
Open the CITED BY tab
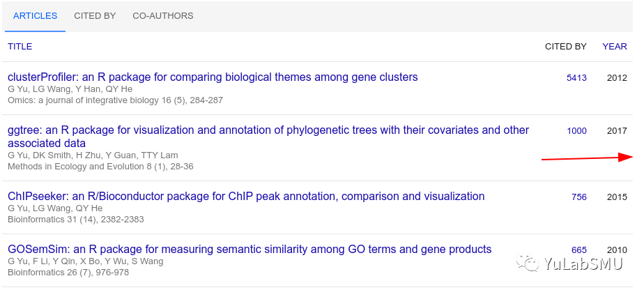pos(95,16)
